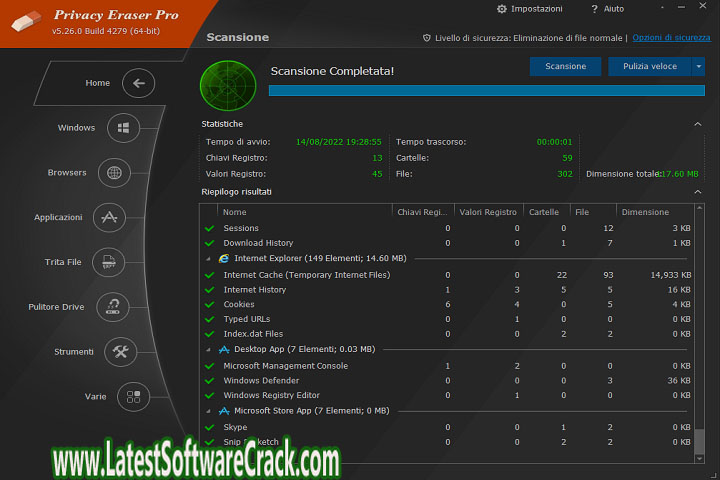This screenshot has width=720, height=480.
Task: Click the Aiuto question mark icon
Action: click(595, 9)
